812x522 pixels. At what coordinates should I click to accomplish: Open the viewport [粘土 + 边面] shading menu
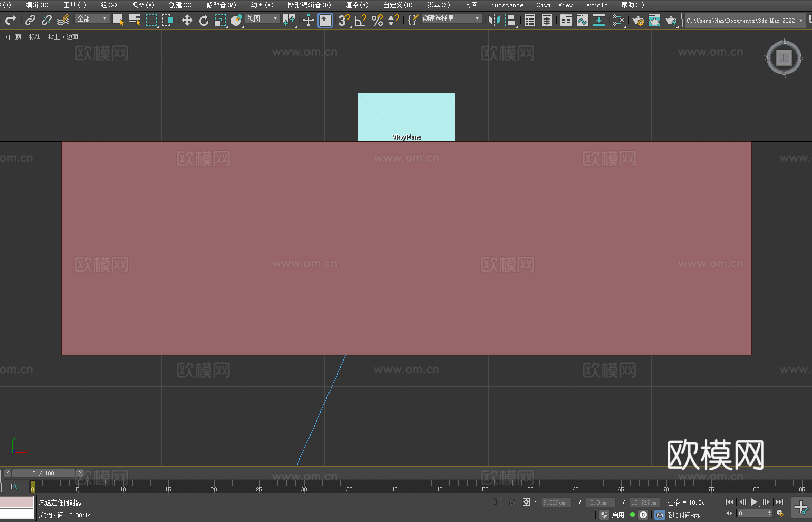pos(64,37)
